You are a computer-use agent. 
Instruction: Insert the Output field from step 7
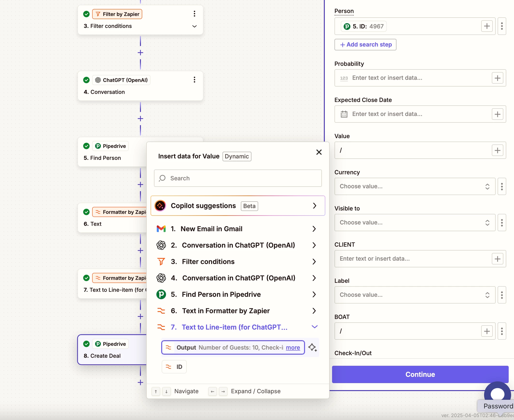pos(233,348)
